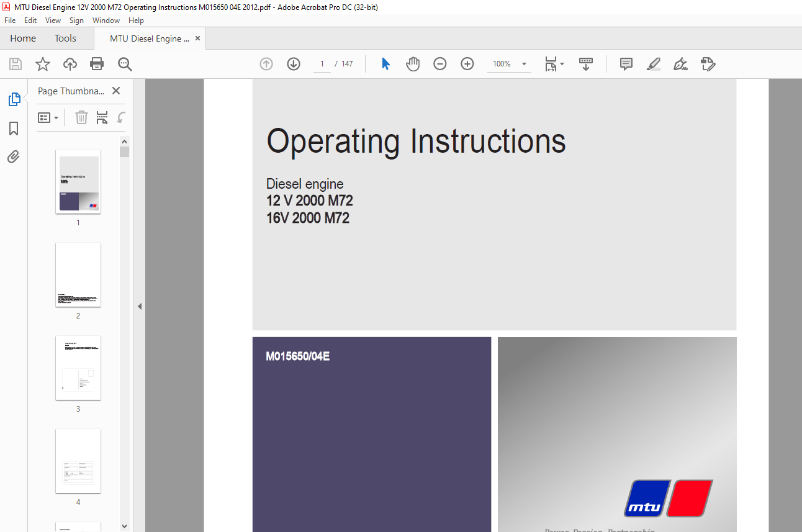Click the "16V 2000 M72" text

(x=308, y=218)
